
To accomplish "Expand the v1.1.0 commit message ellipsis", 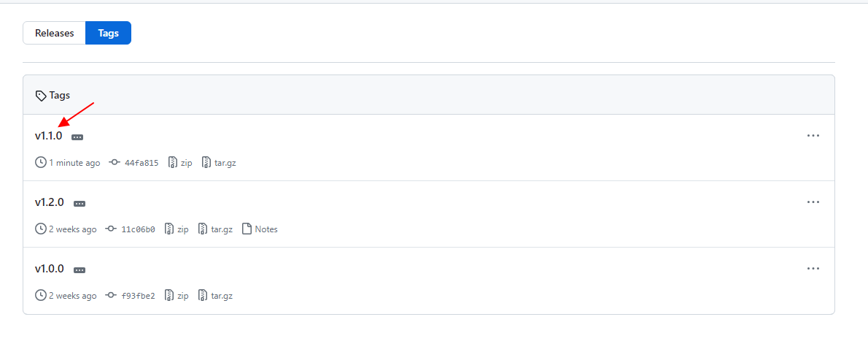I will (x=77, y=137).
